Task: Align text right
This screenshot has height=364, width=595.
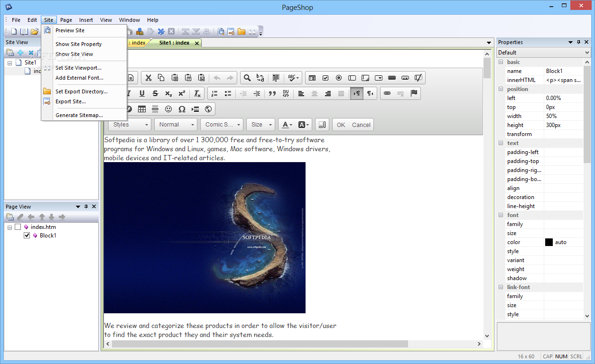Action: pos(328,93)
